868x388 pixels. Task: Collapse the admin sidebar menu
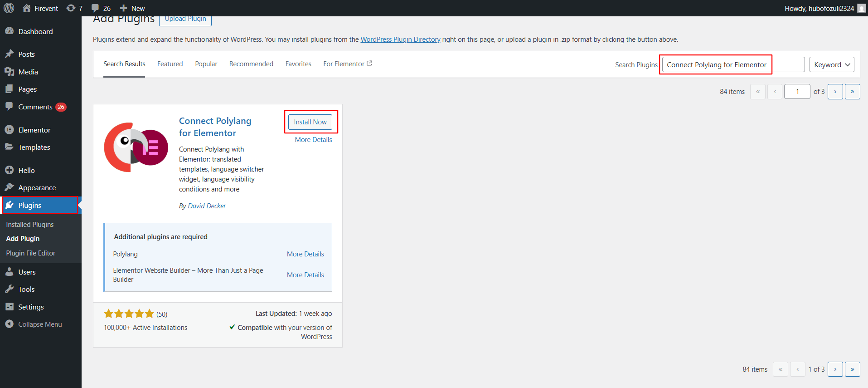tap(40, 324)
